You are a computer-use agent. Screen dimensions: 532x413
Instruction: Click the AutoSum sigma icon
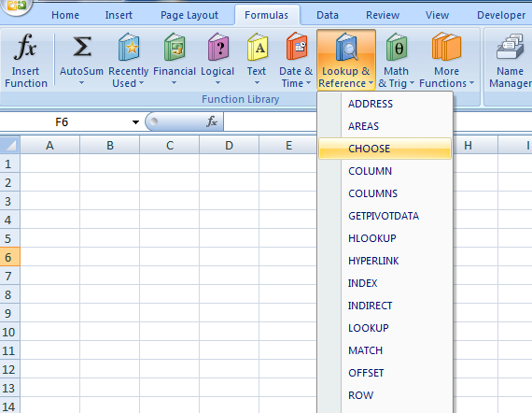click(x=82, y=47)
